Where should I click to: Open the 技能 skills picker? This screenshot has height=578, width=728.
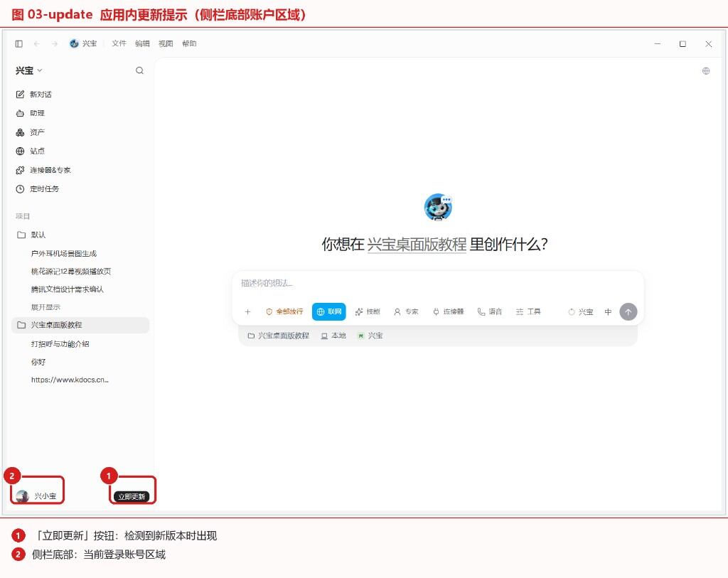pos(368,312)
